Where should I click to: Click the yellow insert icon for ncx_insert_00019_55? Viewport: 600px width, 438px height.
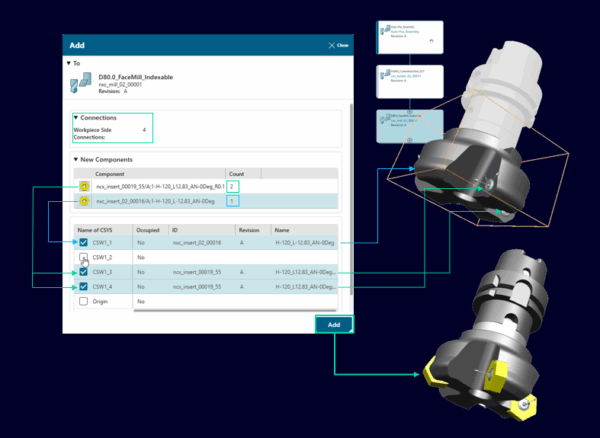tap(85, 186)
